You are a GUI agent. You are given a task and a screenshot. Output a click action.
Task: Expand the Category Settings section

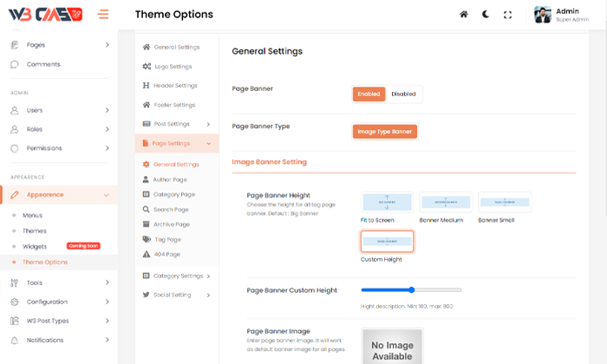click(177, 276)
